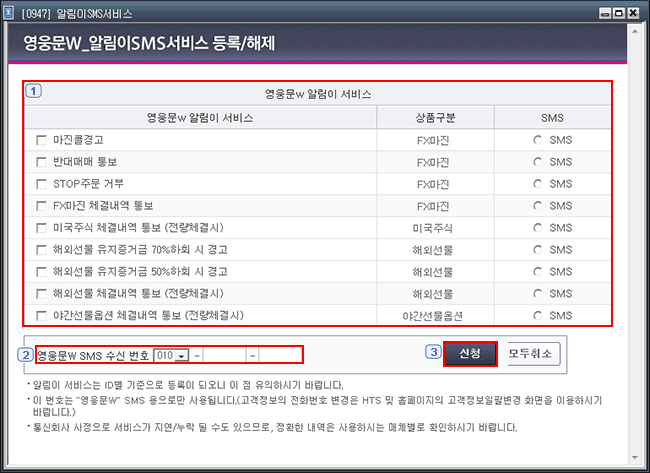The image size is (650, 473).
Task: Check 해외선물 유지증거금 50%하회 시 경고
Action: [41, 272]
